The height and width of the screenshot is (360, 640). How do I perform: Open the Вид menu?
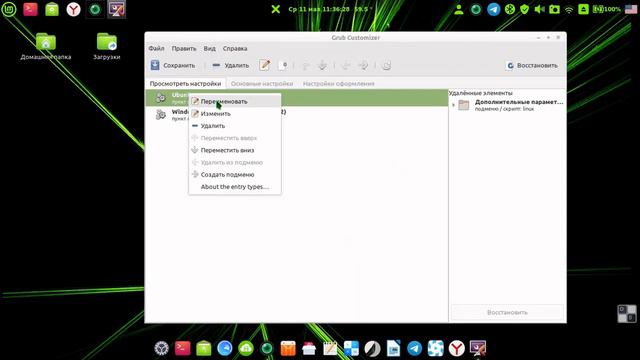tap(209, 48)
